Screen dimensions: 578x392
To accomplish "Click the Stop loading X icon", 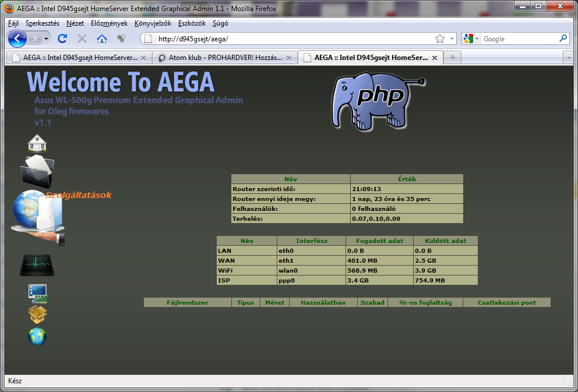I will tap(82, 38).
